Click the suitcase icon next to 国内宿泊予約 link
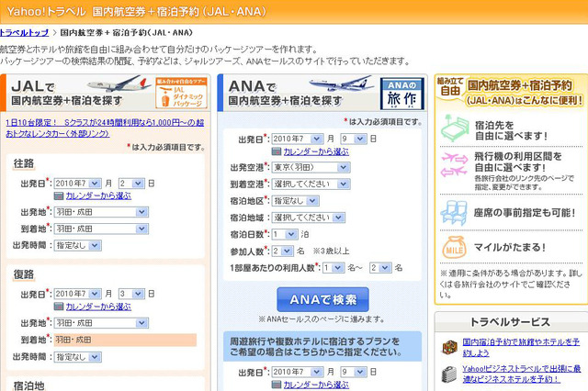Viewport: 588px width, 391px height. 449,347
